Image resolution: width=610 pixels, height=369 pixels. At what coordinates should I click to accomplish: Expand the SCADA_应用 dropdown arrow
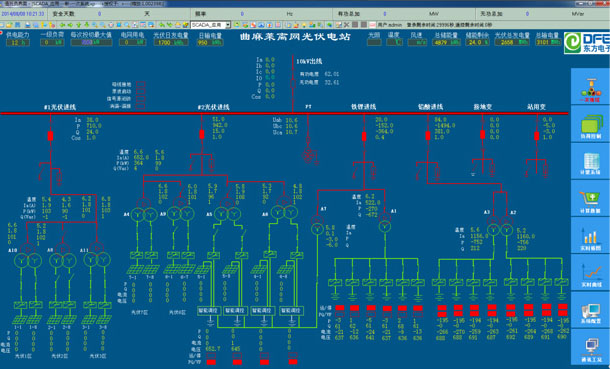[228, 25]
